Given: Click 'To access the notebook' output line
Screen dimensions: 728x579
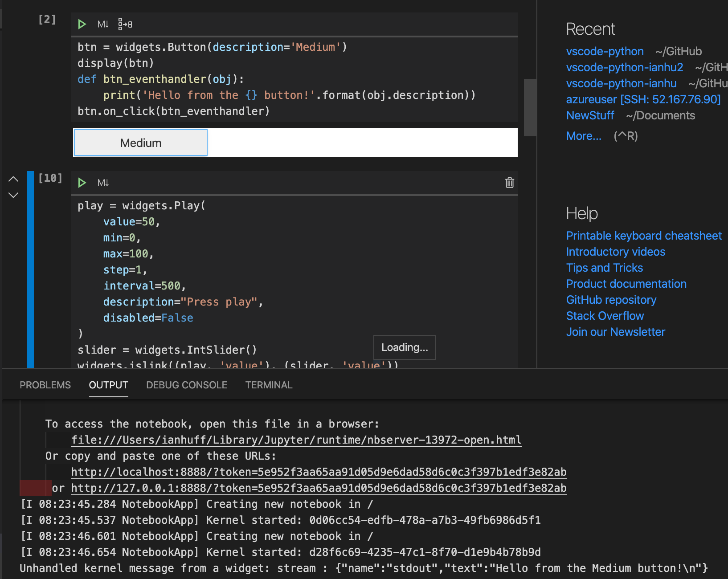Looking at the screenshot, I should click(212, 424).
